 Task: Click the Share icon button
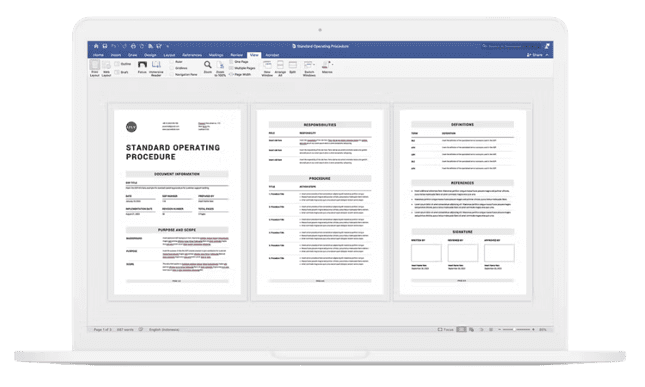pos(534,55)
